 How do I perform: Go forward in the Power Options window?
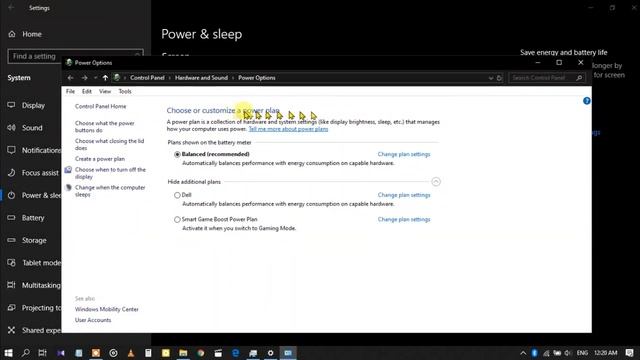84,78
